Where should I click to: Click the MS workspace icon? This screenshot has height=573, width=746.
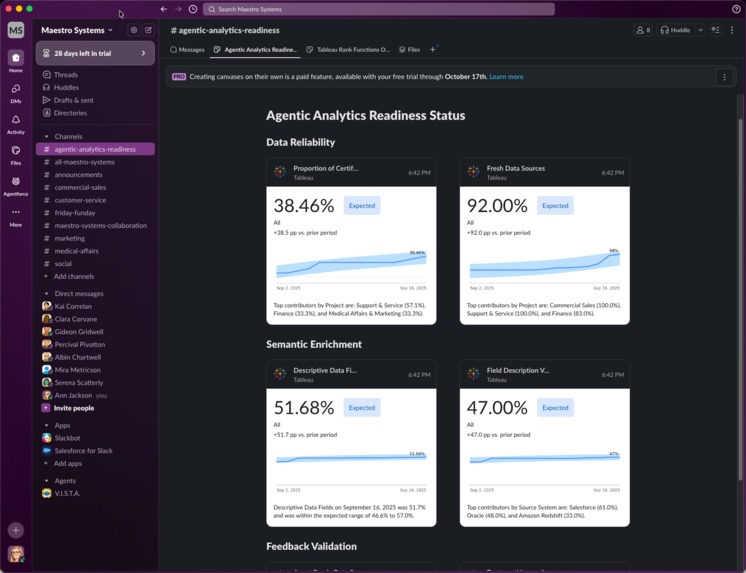(16, 30)
